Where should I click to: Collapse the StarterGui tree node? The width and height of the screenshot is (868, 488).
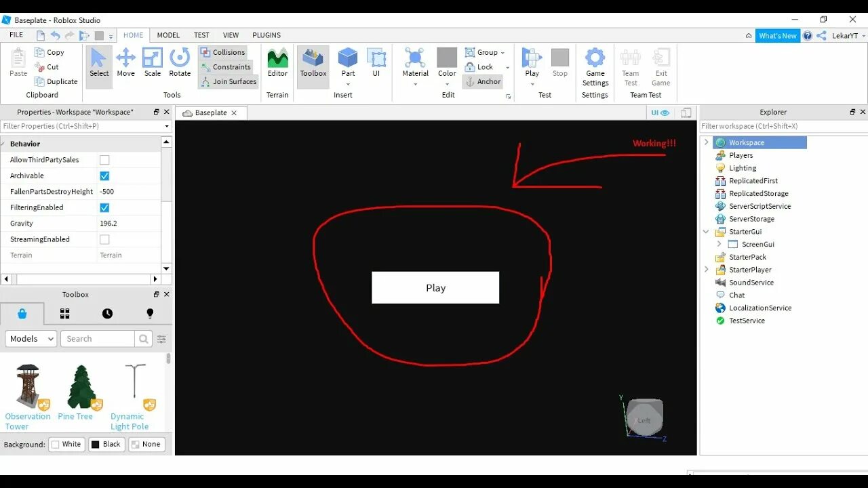[x=706, y=232]
